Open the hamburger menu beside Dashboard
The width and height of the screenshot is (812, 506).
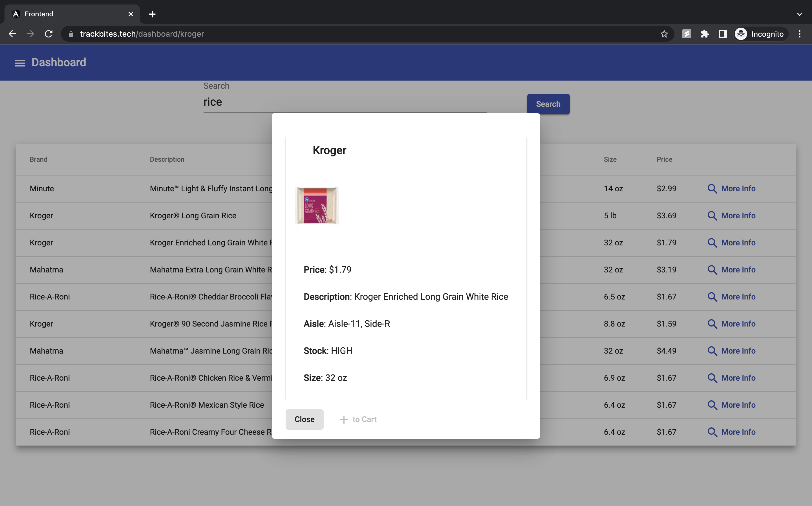tap(20, 63)
